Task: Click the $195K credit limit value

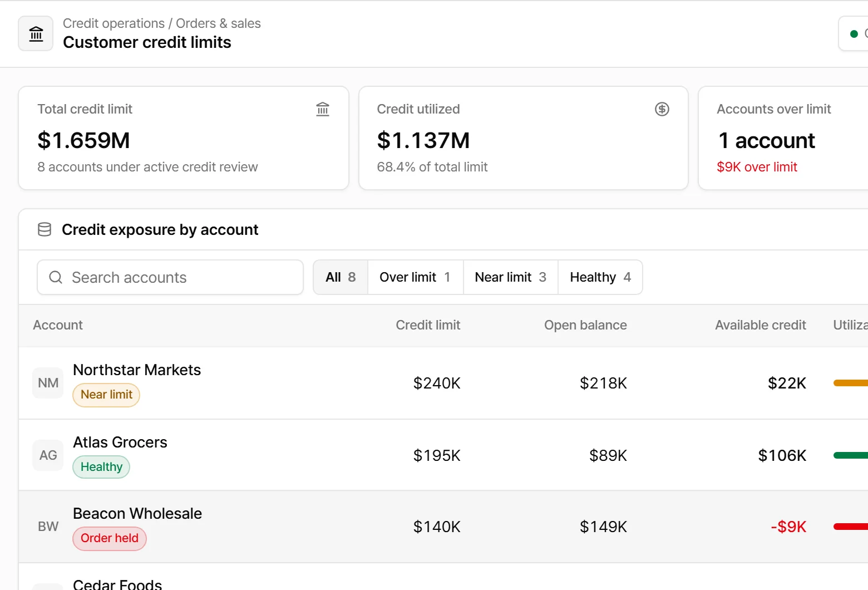Action: coord(437,455)
